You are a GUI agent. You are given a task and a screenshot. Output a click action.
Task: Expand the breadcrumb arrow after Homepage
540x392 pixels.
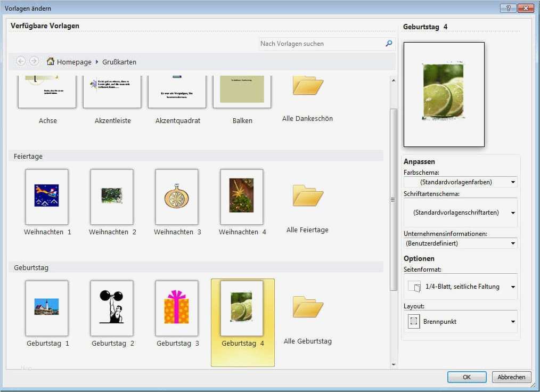[97, 62]
